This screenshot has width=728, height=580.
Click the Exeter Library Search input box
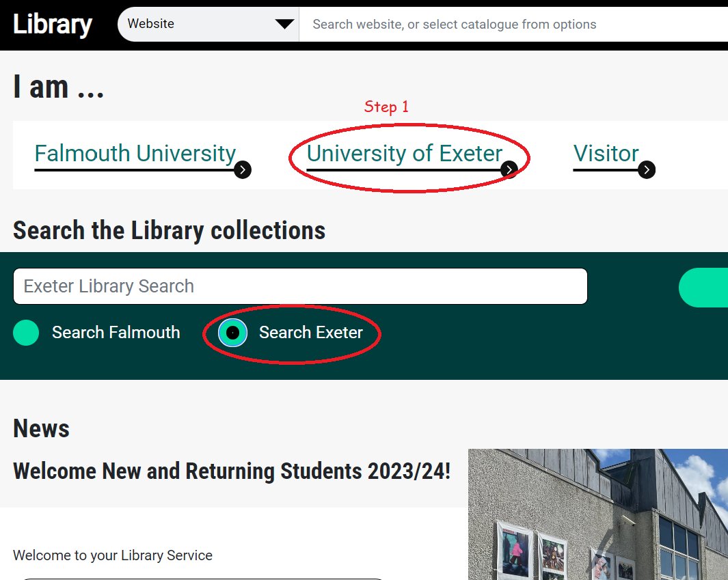(300, 286)
